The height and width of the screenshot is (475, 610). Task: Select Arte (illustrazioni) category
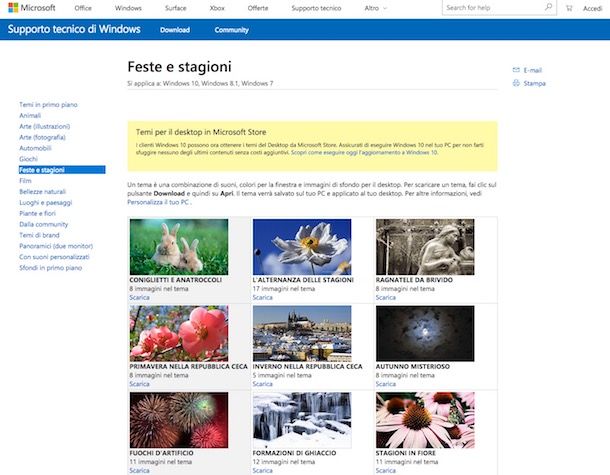45,126
